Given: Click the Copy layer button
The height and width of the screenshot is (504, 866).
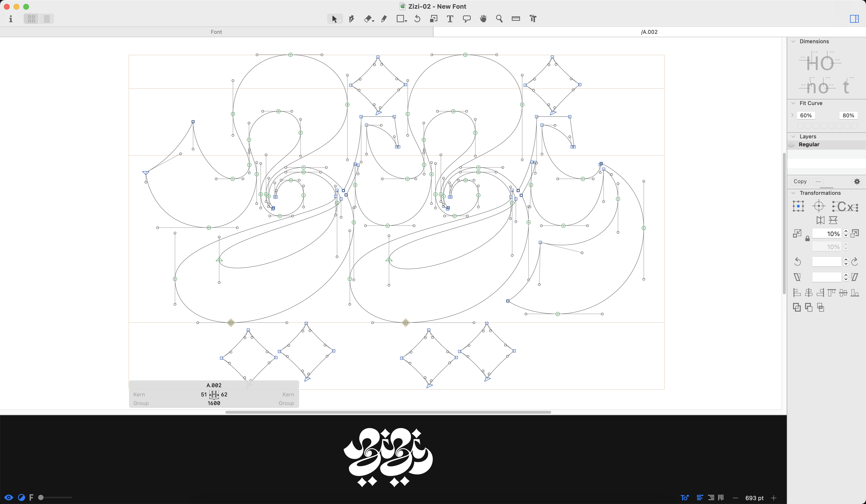Looking at the screenshot, I should pos(800,181).
